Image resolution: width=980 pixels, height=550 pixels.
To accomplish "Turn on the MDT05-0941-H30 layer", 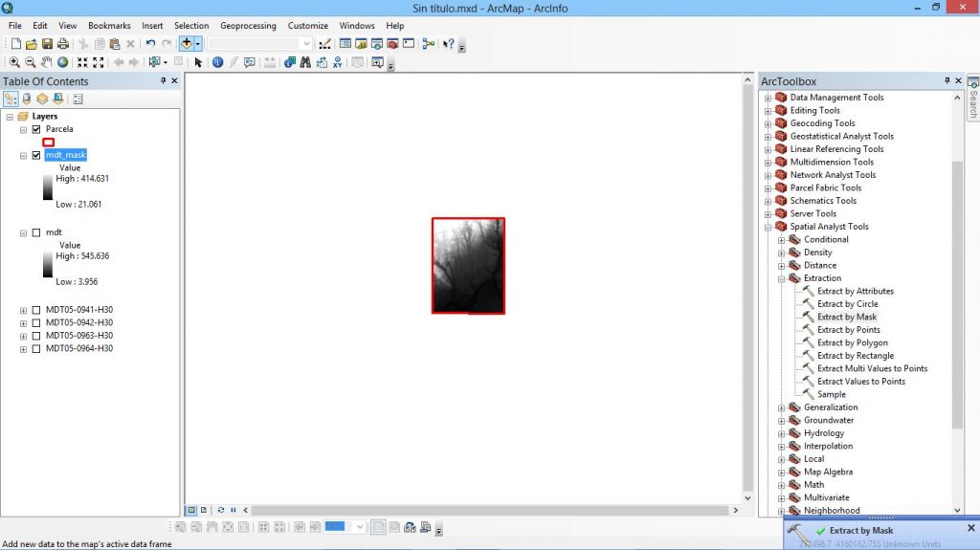I will pos(36,310).
